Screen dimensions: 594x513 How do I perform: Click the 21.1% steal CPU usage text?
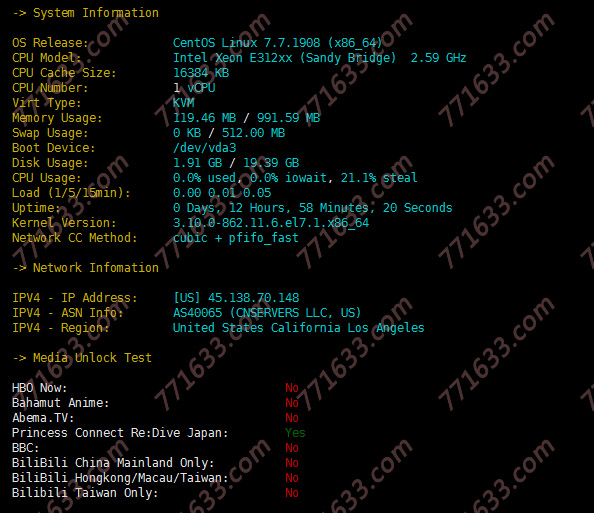pos(379,178)
